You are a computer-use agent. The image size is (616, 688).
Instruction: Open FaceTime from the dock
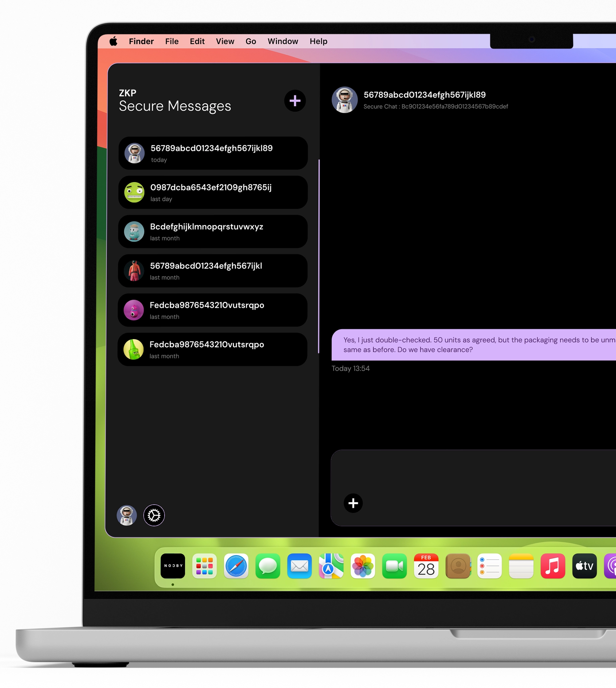(394, 566)
